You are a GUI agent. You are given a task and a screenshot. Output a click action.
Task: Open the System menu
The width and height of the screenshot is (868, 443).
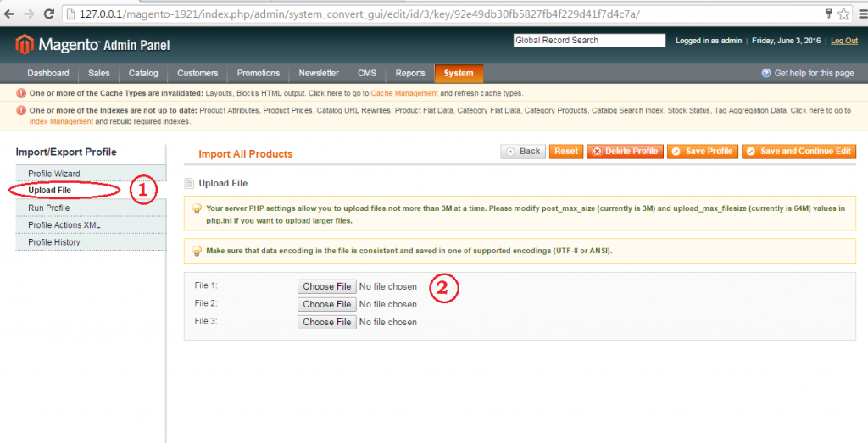coord(459,73)
